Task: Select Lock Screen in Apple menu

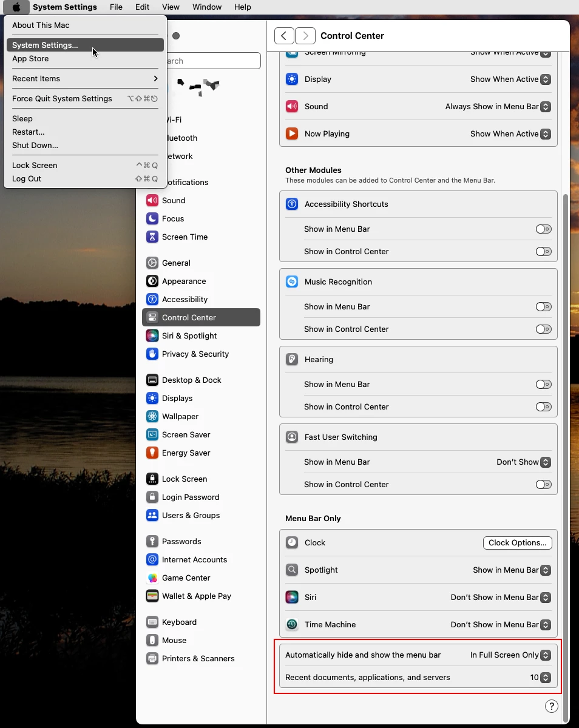Action: click(x=85, y=165)
